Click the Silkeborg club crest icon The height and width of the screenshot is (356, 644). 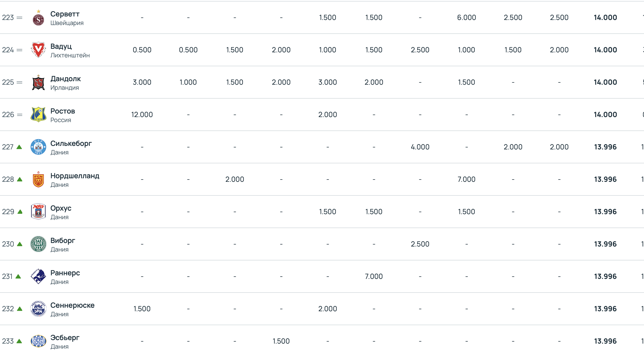click(x=38, y=147)
